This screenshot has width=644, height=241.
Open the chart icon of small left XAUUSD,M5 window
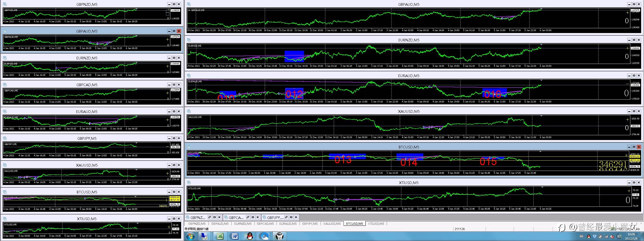point(5,165)
